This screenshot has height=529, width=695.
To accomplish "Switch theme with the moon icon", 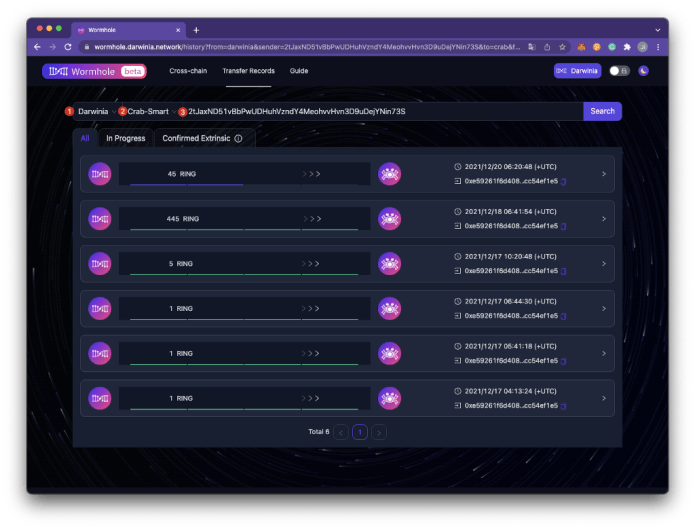I will 643,71.
